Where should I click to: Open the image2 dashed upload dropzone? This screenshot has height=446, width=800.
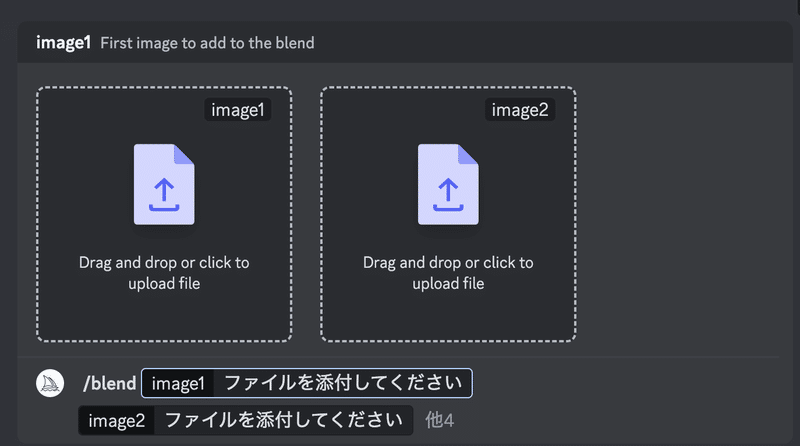pyautogui.click(x=448, y=214)
